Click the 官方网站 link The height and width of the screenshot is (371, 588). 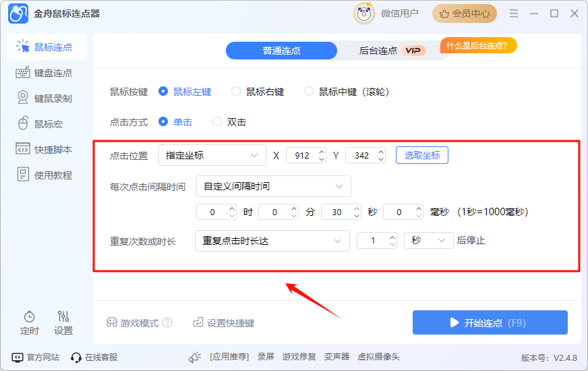pyautogui.click(x=35, y=357)
